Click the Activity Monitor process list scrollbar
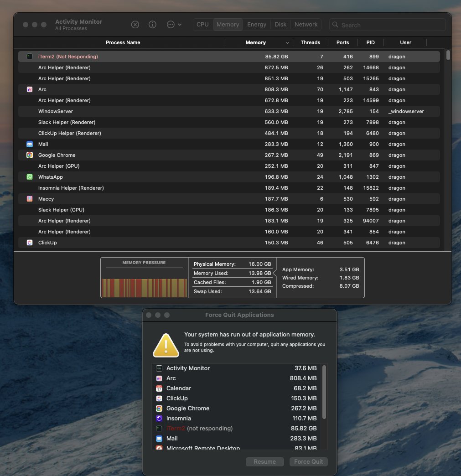Screen dimensions: 461x476 (x=448, y=55)
